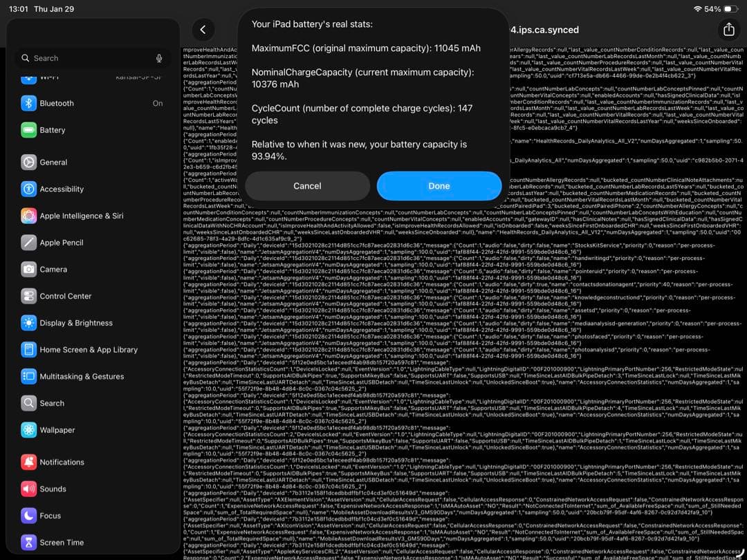
Task: Open Wallpaper settings
Action: (x=57, y=430)
